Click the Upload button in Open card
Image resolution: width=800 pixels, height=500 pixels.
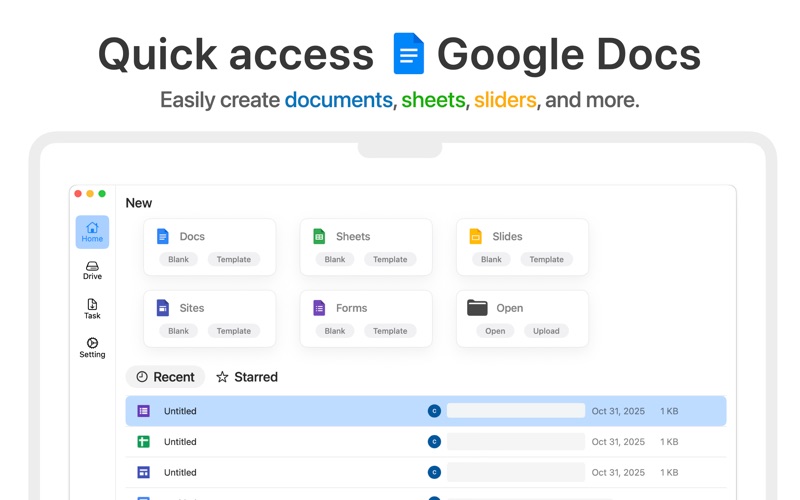coord(546,331)
